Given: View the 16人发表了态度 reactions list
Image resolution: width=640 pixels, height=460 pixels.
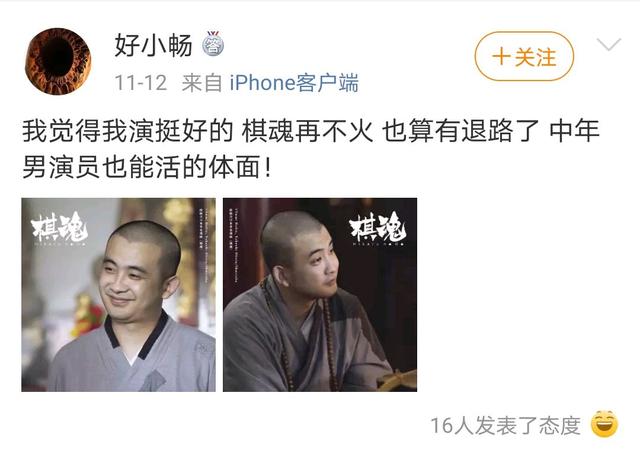Looking at the screenshot, I should [505, 425].
